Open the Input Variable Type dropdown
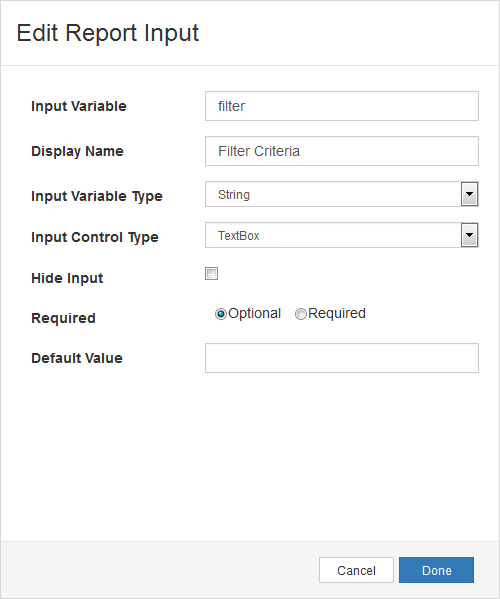This screenshot has height=599, width=500. [x=341, y=194]
